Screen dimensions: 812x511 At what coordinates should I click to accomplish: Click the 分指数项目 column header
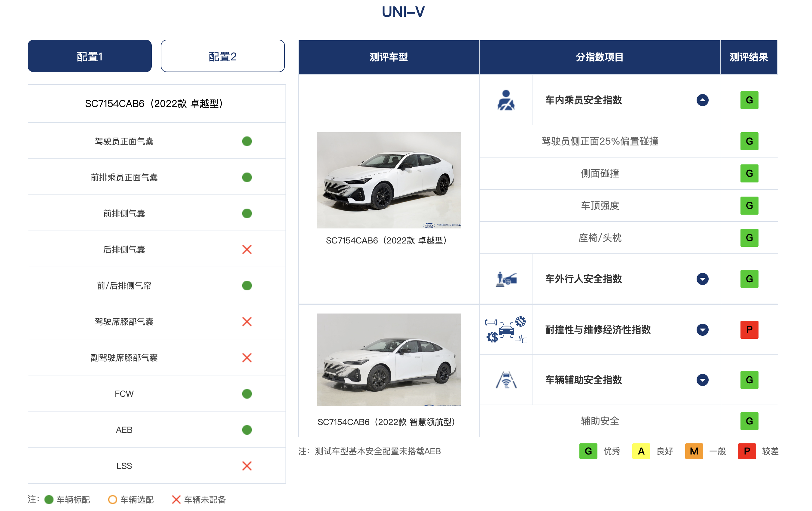click(600, 57)
